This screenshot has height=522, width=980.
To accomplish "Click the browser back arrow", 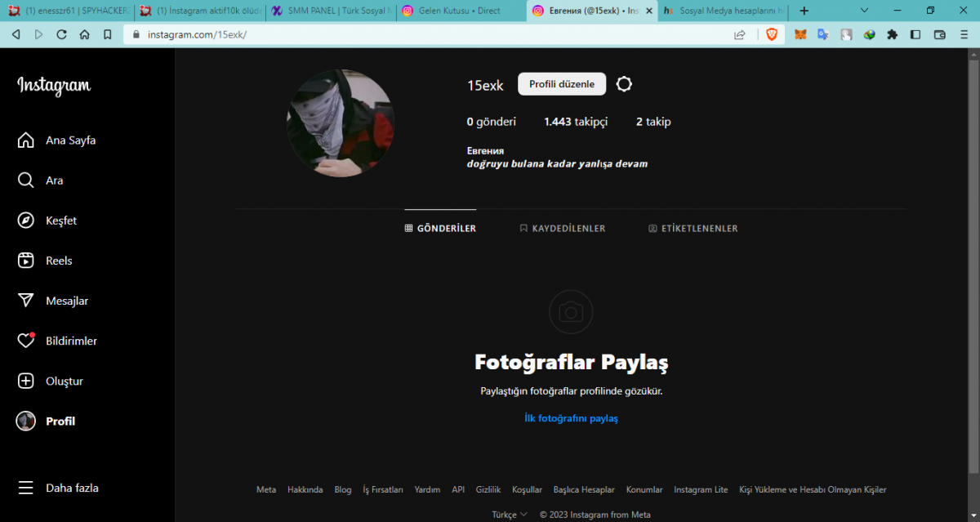I will click(x=16, y=34).
